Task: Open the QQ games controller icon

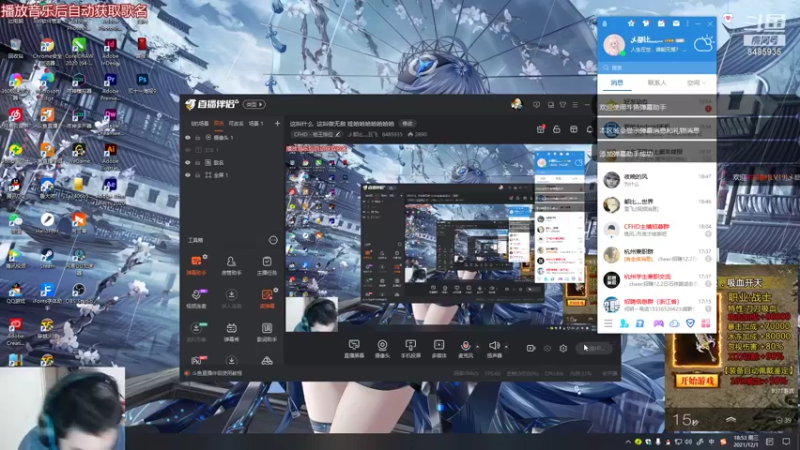Action: pos(659,323)
